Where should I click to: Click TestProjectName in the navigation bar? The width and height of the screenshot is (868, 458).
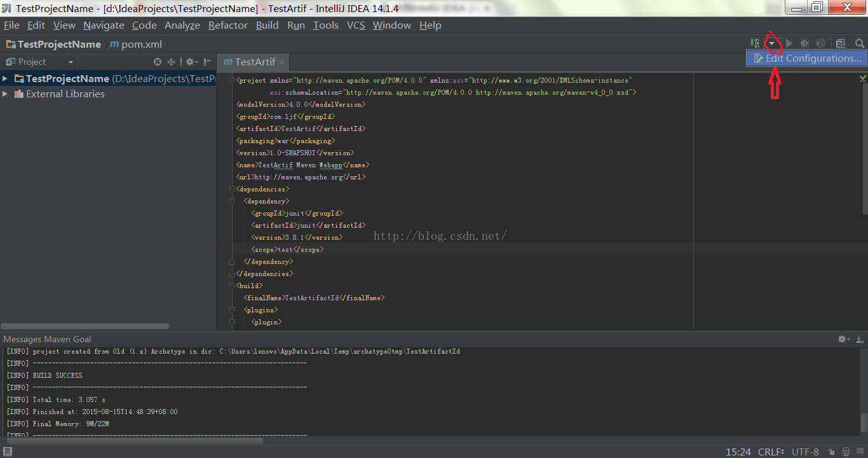(53, 44)
